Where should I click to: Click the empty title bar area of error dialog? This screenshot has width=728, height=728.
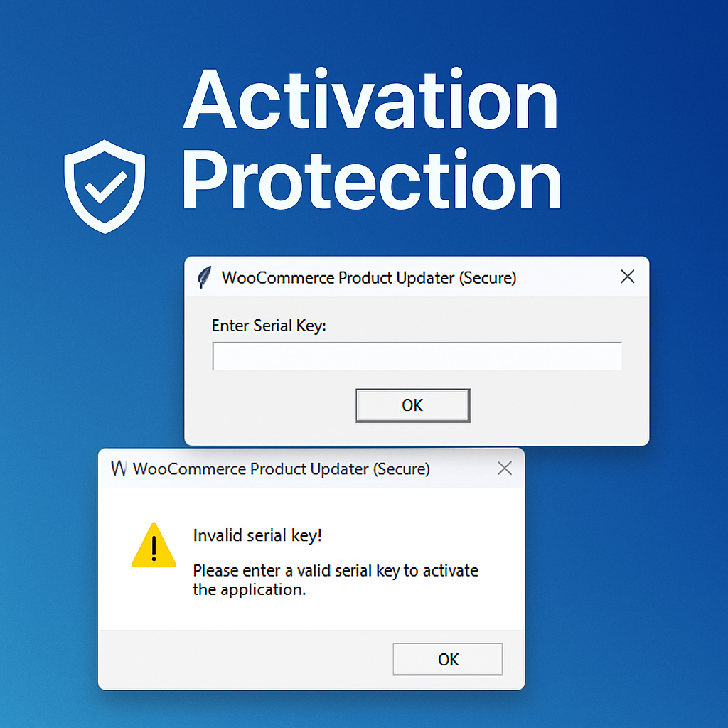[462, 469]
